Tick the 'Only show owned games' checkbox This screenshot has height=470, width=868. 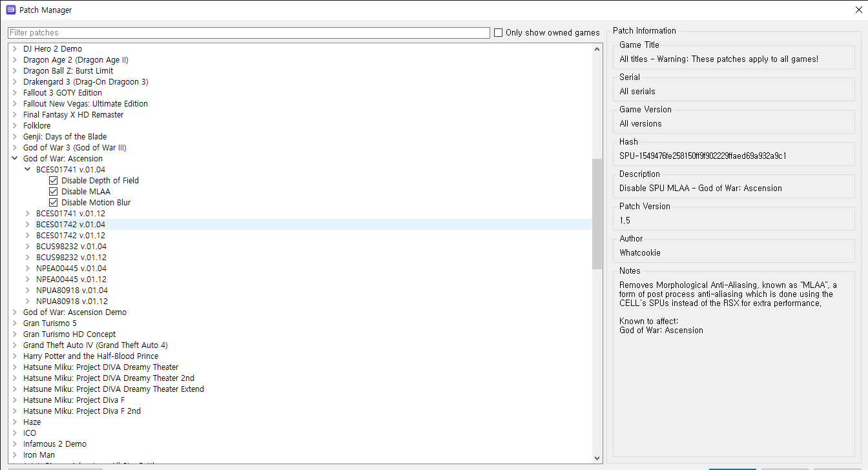[498, 32]
